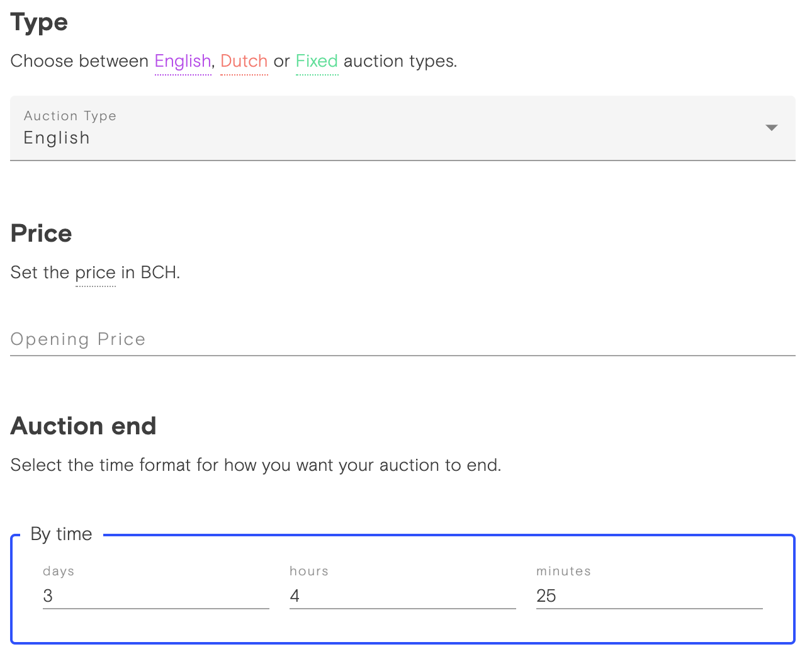Screen dimensions: 812x671
Task: Click the dropdown arrow in Auction Type
Action: click(x=772, y=128)
